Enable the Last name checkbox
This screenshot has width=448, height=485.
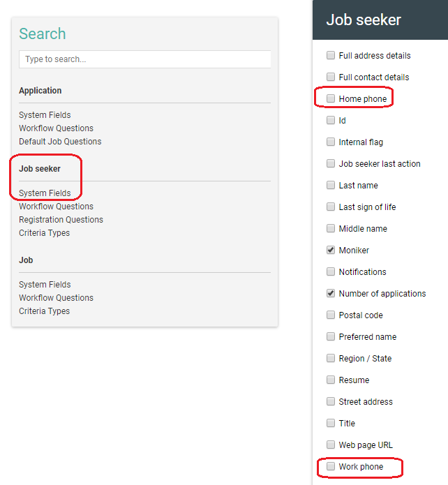tap(331, 185)
